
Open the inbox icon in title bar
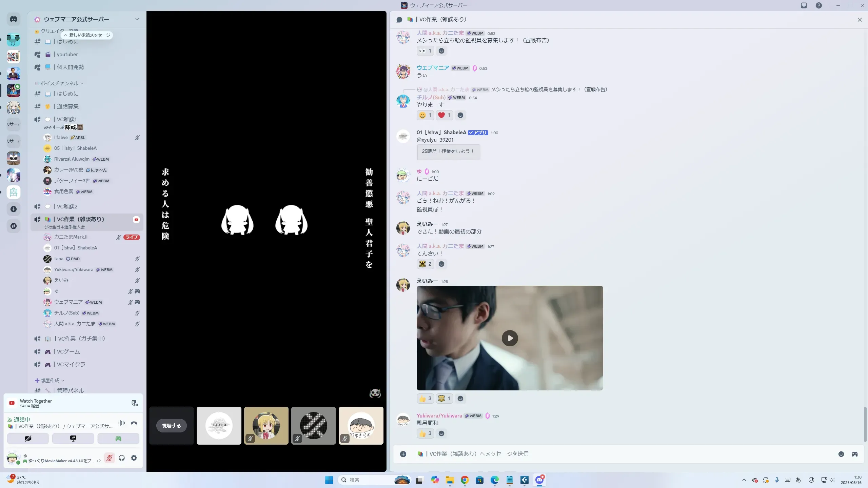point(804,5)
